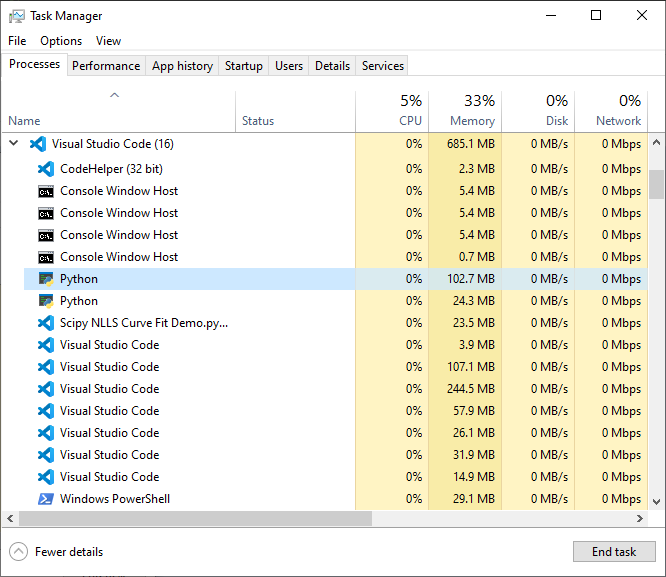Go to the Users tab
666x577 pixels.
click(289, 66)
